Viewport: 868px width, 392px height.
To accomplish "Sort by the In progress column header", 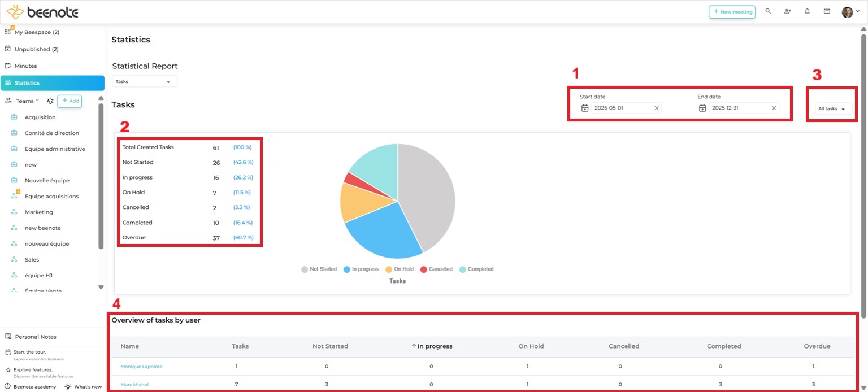I will point(432,346).
